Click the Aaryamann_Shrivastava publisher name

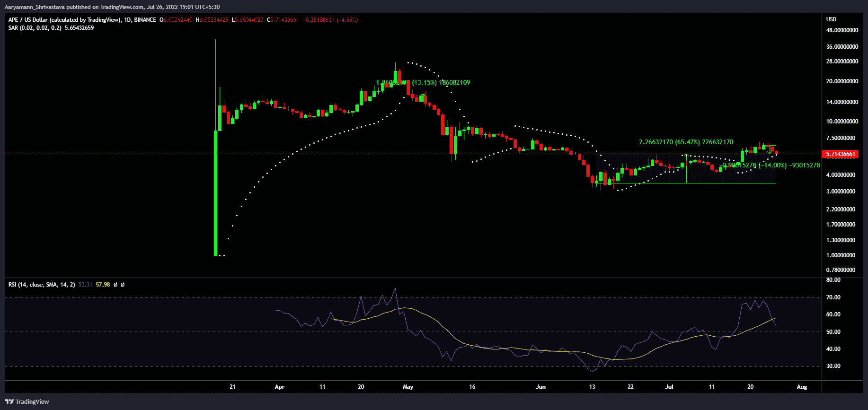35,7
